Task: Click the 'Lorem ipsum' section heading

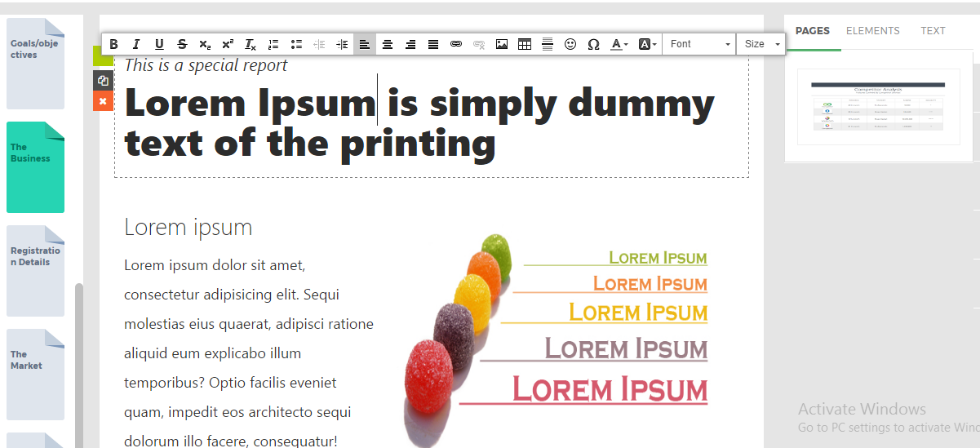Action: click(188, 227)
